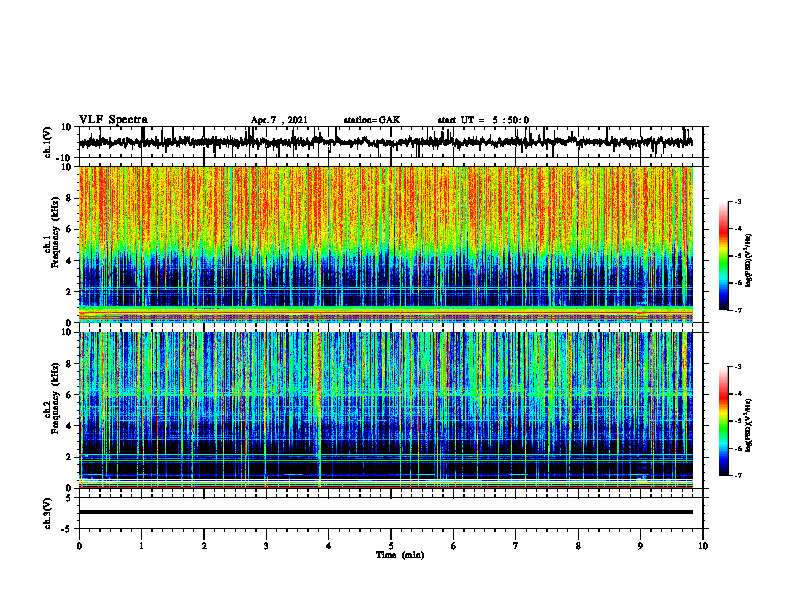
Task: Click the ch.1 frequency spectrogram panel
Action: coord(386,244)
